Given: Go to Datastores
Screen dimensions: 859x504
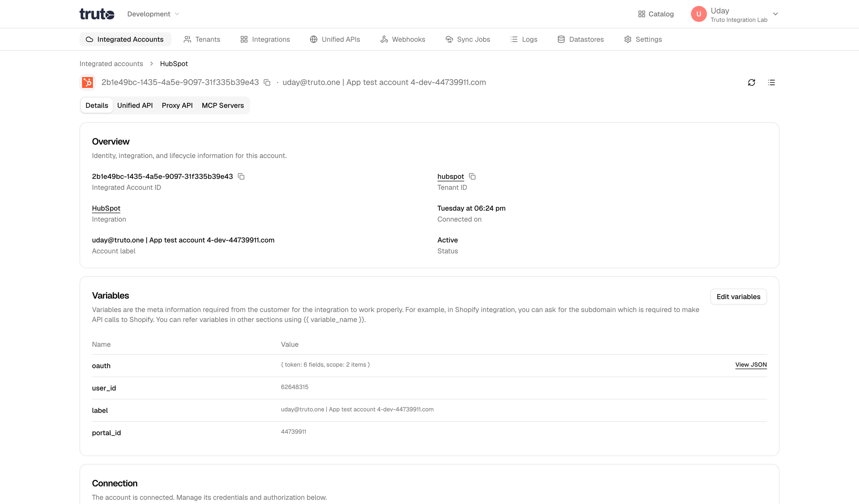Looking at the screenshot, I should coord(580,39).
